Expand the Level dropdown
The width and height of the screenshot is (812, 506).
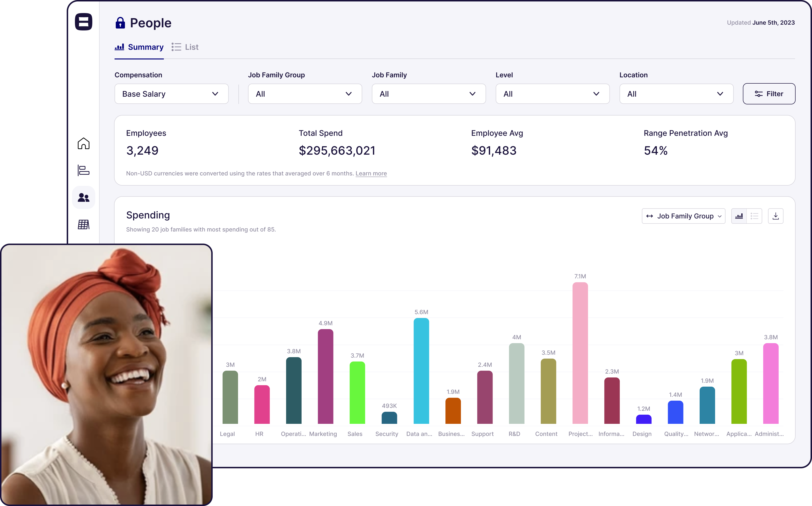(x=552, y=94)
